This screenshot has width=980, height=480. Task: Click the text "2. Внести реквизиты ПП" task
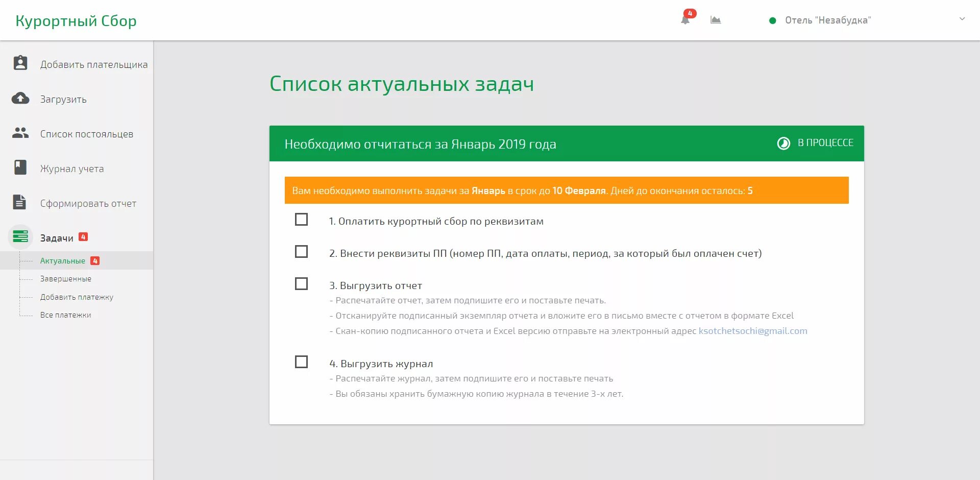[545, 253]
